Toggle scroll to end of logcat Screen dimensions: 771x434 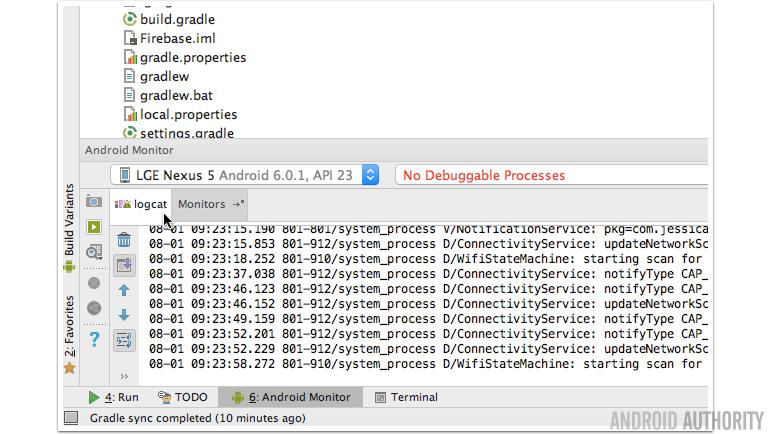[x=124, y=265]
